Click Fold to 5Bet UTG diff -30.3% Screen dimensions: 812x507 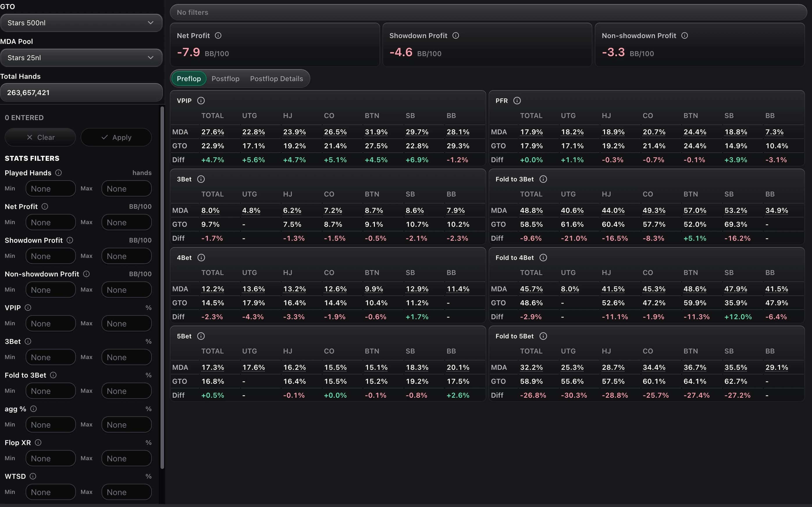point(574,395)
